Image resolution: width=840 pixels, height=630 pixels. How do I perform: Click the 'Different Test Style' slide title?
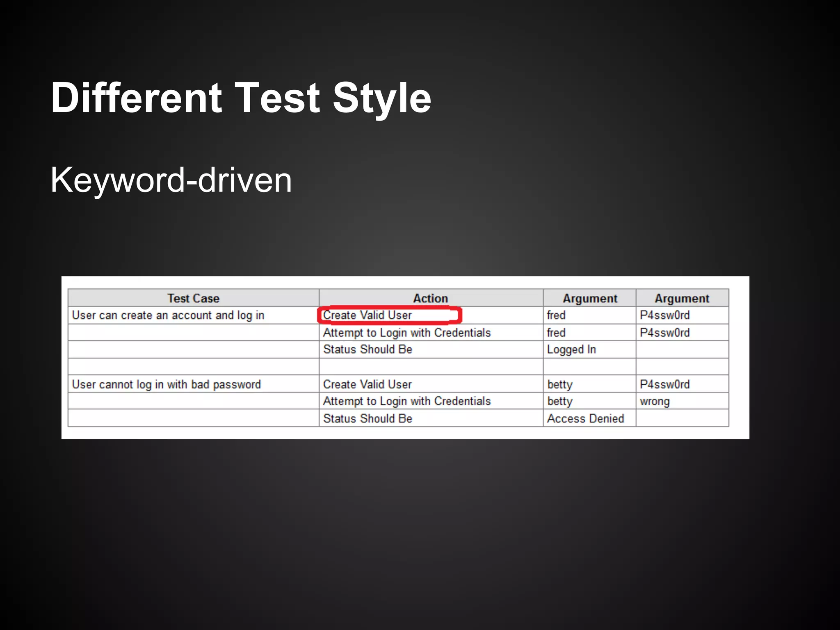tap(241, 98)
